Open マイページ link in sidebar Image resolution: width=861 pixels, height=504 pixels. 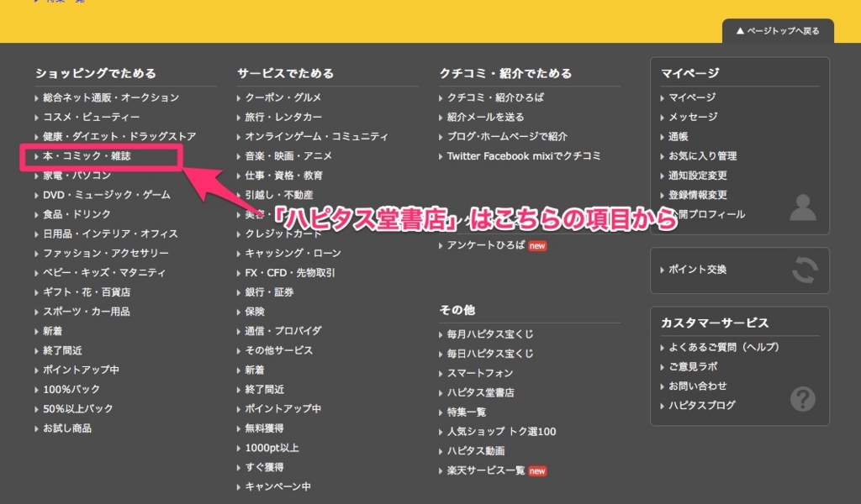692,97
